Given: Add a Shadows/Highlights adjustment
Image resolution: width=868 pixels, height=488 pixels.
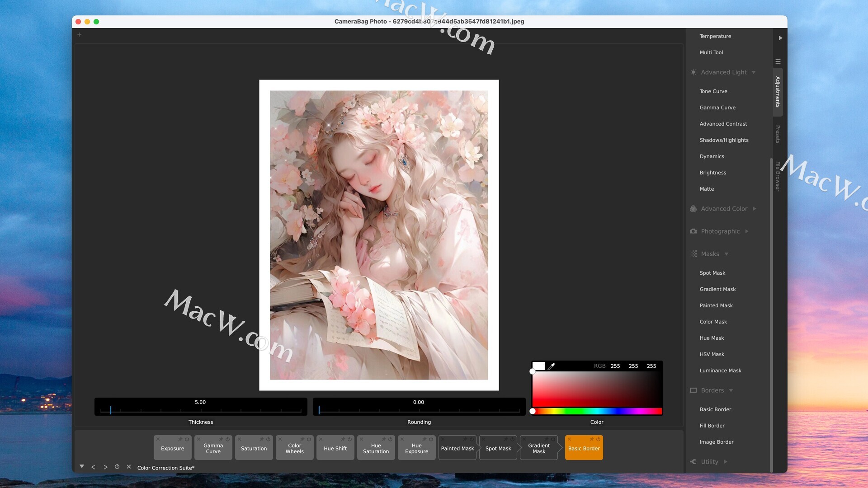Looking at the screenshot, I should click(x=724, y=140).
